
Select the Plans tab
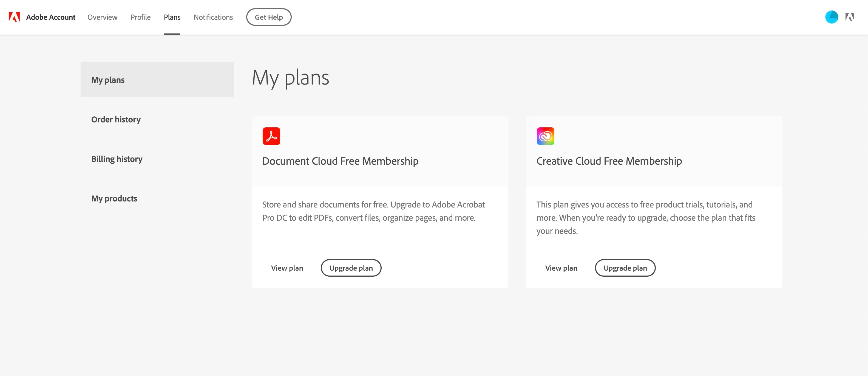pos(172,17)
